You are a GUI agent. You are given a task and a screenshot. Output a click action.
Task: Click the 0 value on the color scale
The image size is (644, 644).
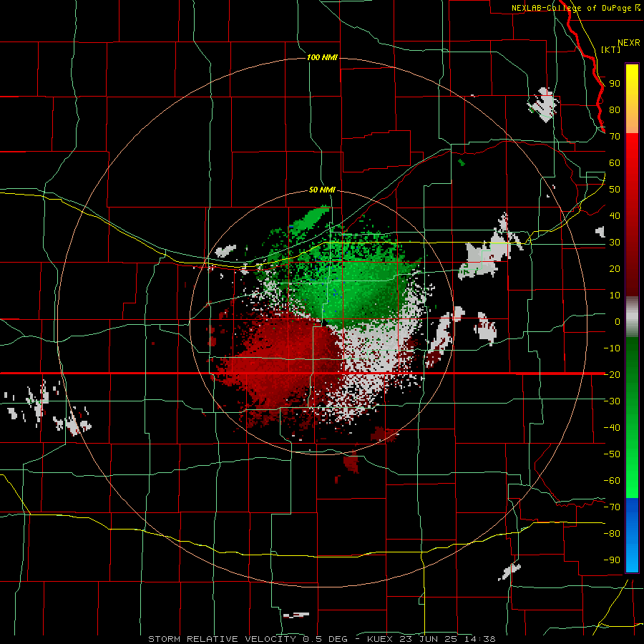[618, 321]
